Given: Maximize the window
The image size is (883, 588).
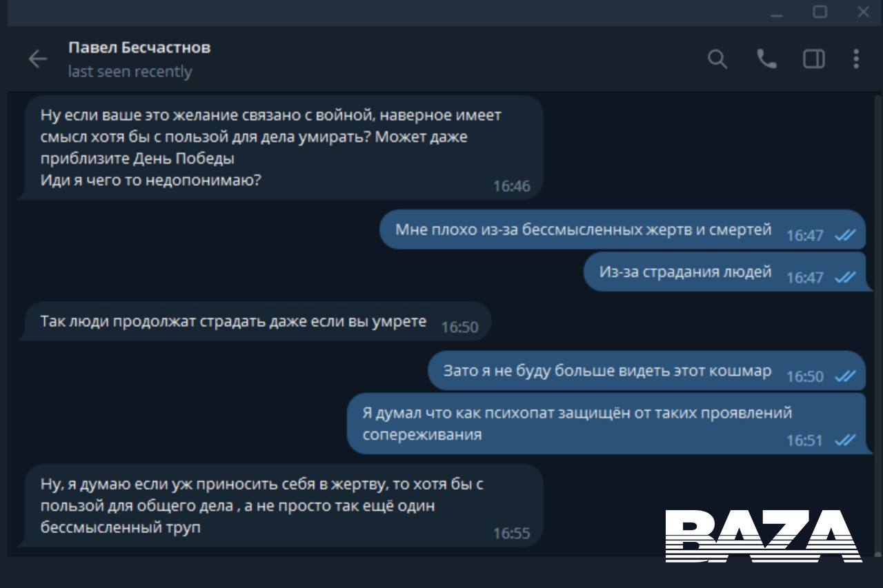Looking at the screenshot, I should 820,12.
